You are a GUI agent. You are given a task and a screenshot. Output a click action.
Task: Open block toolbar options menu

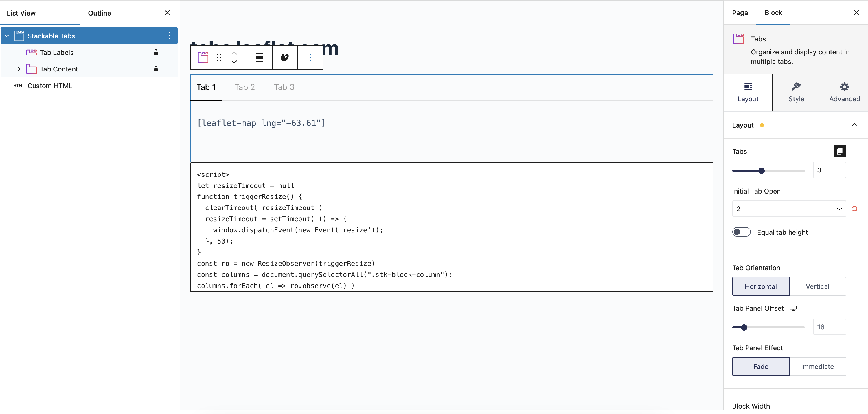click(x=310, y=57)
